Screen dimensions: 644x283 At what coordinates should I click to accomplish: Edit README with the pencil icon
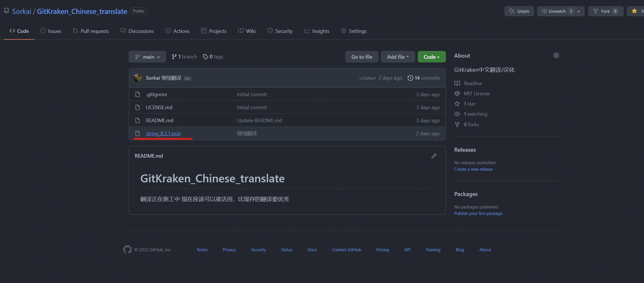click(434, 156)
